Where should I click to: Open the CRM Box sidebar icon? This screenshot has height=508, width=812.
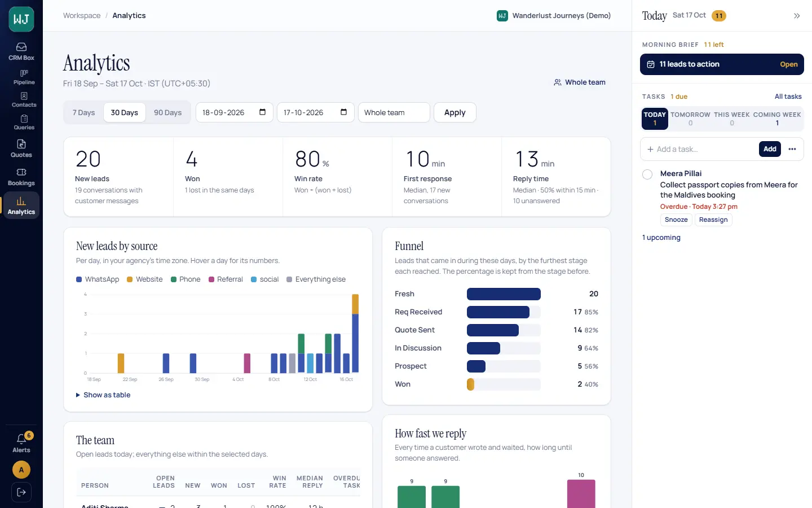click(x=21, y=51)
